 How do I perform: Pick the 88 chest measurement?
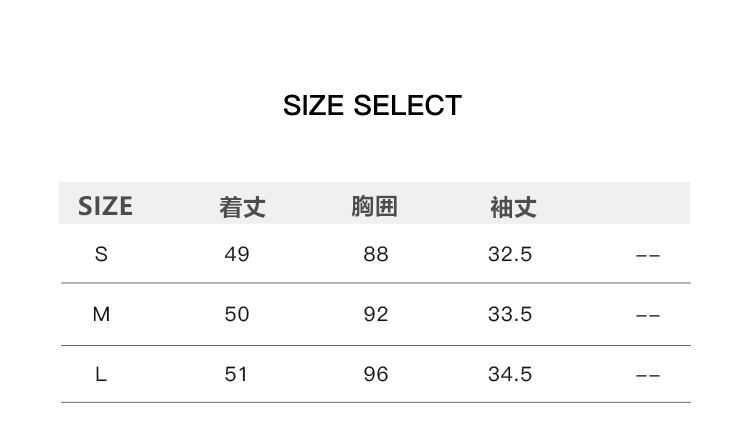coord(376,255)
